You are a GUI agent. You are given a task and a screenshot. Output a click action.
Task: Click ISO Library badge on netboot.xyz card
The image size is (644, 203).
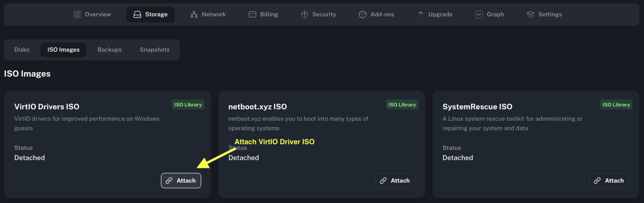coord(402,105)
